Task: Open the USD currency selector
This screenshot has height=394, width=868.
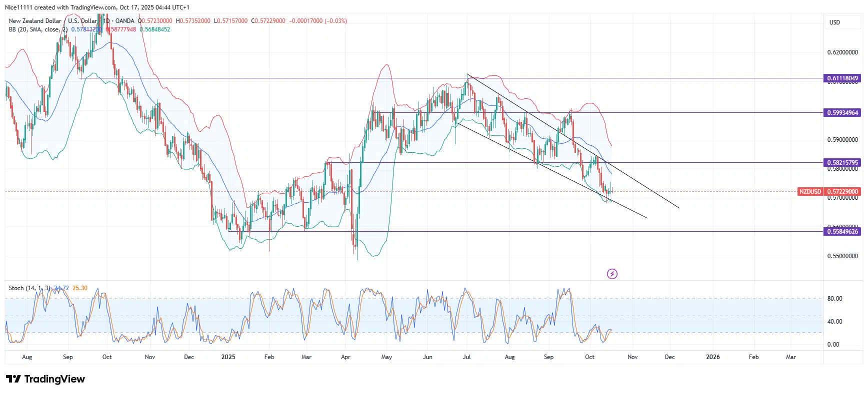Action: tap(834, 22)
